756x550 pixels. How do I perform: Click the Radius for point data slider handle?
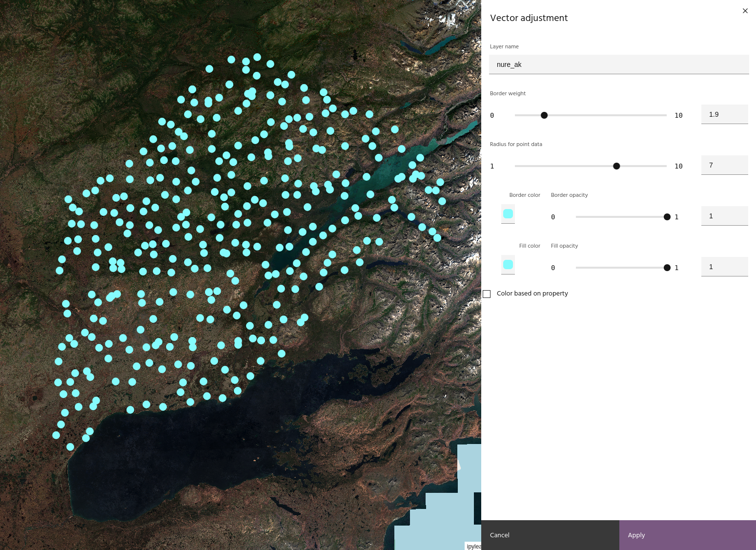click(616, 166)
